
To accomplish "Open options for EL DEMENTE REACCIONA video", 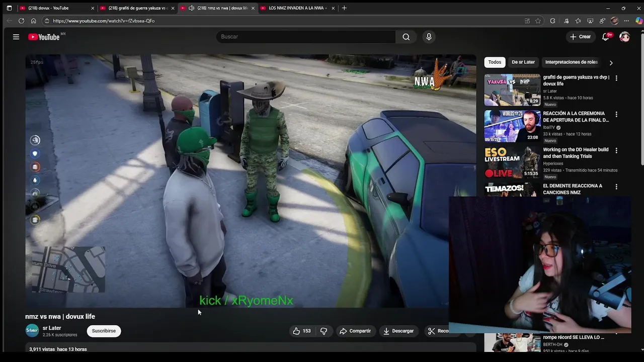I will click(x=616, y=187).
